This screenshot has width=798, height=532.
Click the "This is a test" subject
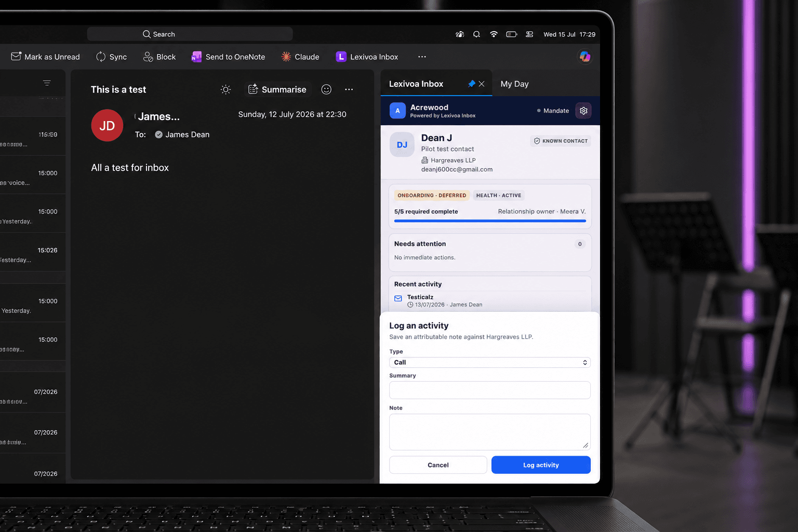point(118,89)
